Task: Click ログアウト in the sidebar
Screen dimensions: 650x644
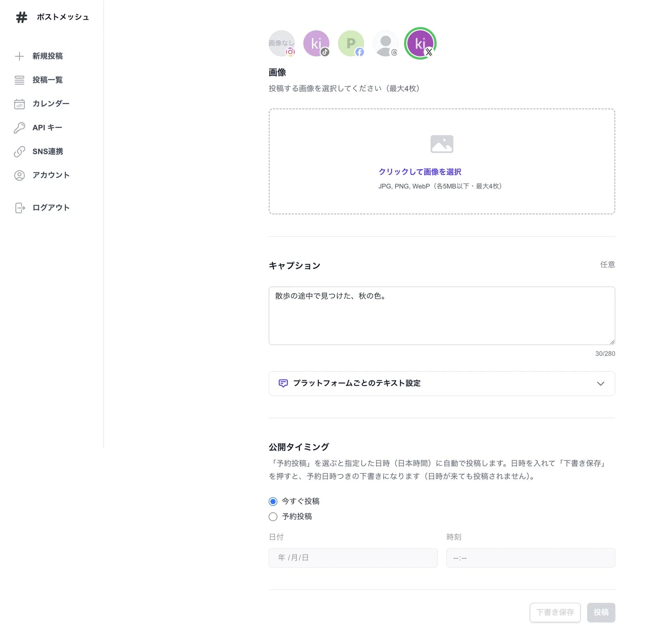Action: (x=51, y=208)
